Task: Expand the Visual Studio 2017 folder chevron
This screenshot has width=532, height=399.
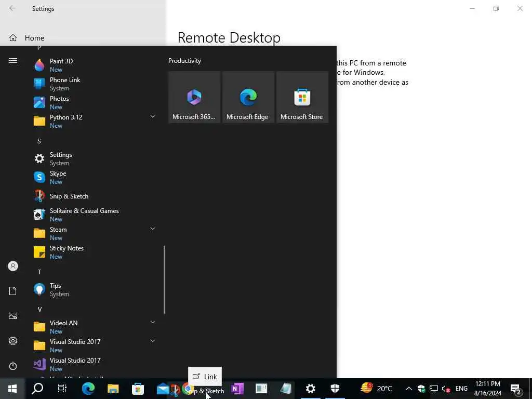Action: tap(152, 341)
